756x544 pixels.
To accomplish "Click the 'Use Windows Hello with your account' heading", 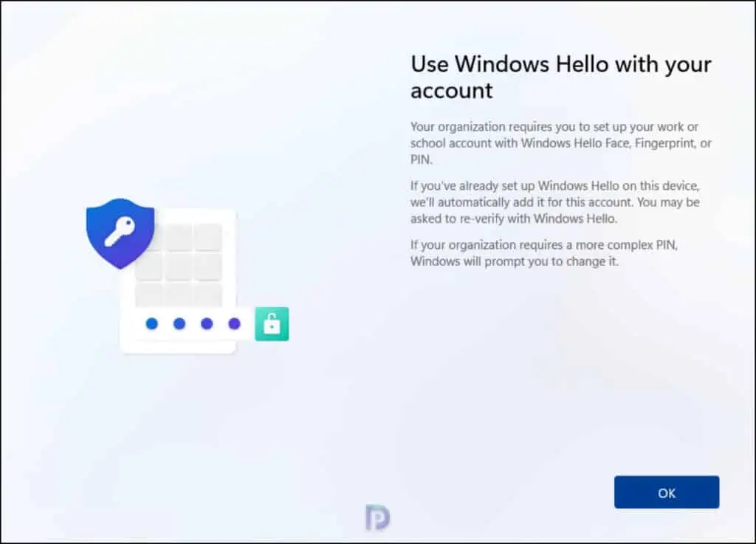I will pyautogui.click(x=561, y=77).
